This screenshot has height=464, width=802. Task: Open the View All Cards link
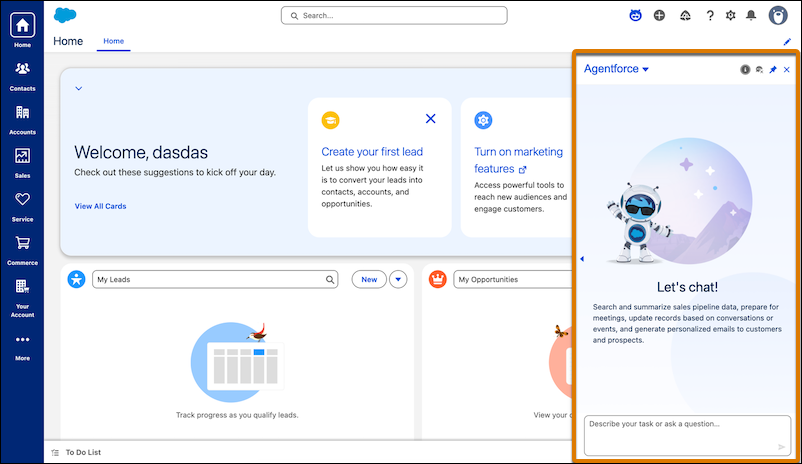tap(100, 206)
